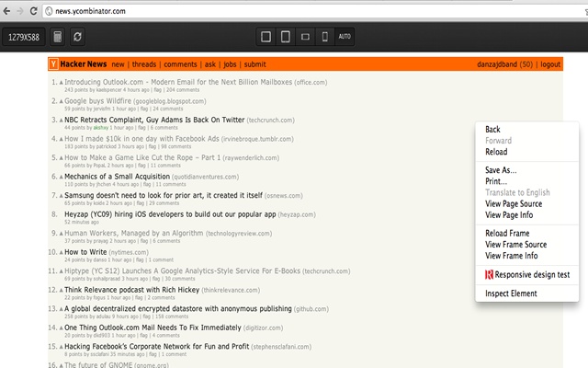588x368 pixels.
Task: Choose Responsive design test in the context menu
Action: click(527, 275)
